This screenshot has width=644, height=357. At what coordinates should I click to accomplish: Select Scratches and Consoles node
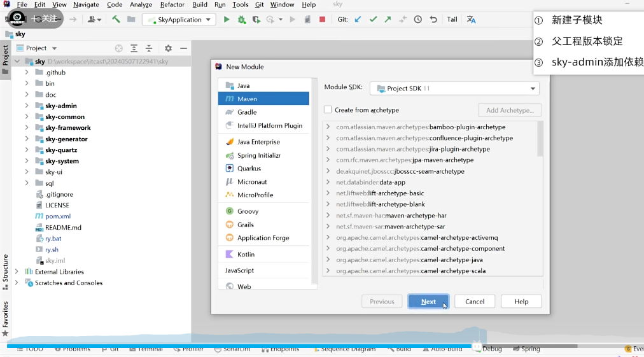[x=69, y=283]
